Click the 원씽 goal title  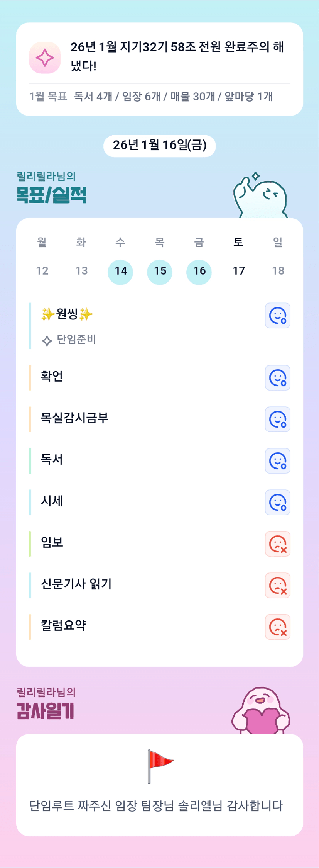[67, 314]
